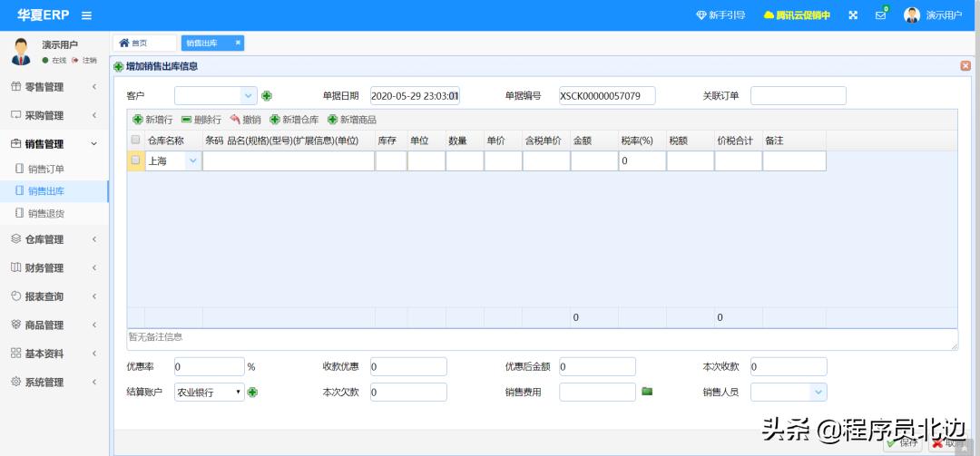The image size is (980, 456).
Task: Click the 备注 column header
Action: coord(794,141)
